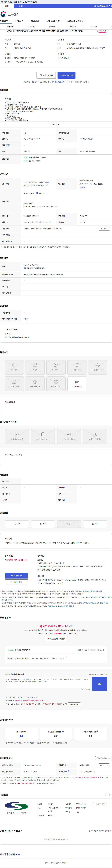112x868 pixels.
Task: Click the 채용시까지 status badge
Action: click(102, 31)
